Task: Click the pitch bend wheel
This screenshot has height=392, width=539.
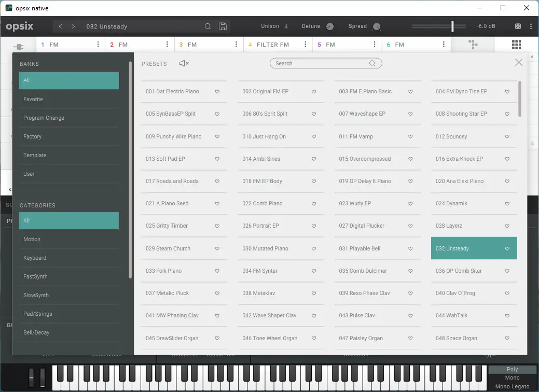Action: click(31, 378)
